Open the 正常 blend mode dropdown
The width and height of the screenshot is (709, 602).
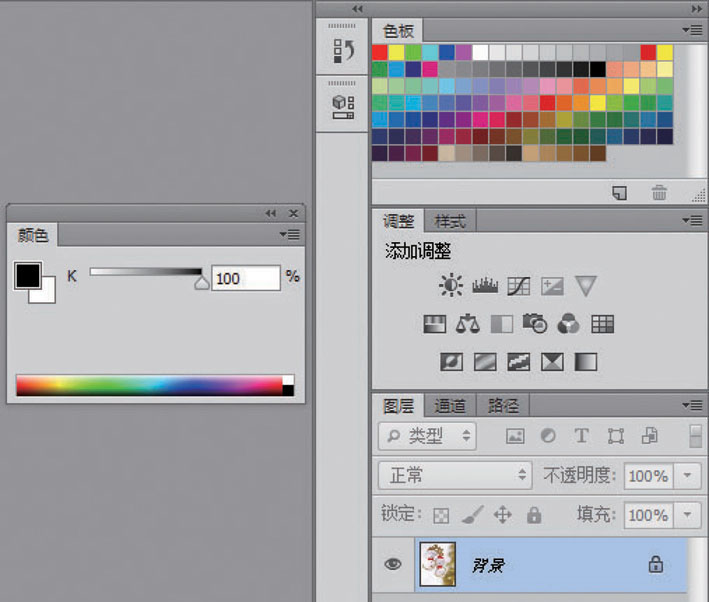click(455, 475)
